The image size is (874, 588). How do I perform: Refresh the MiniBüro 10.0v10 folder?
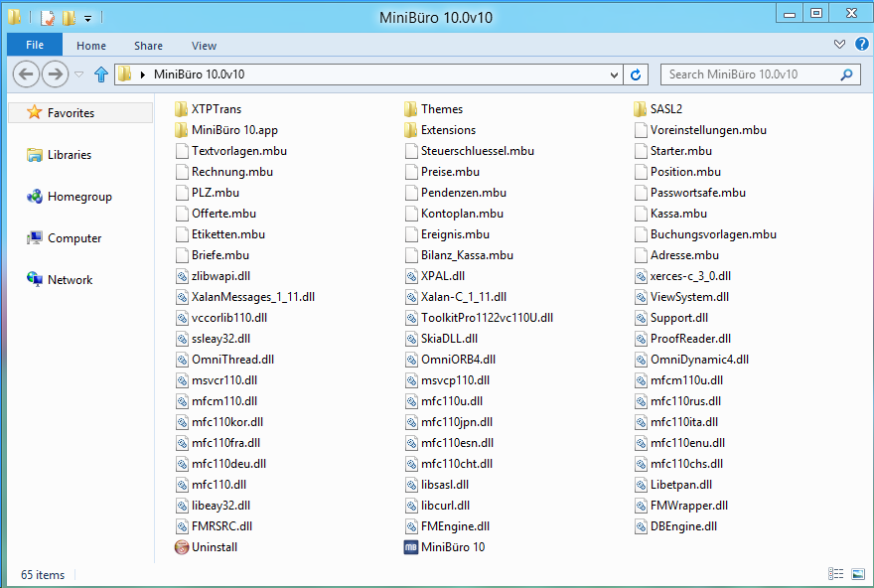[x=636, y=74]
